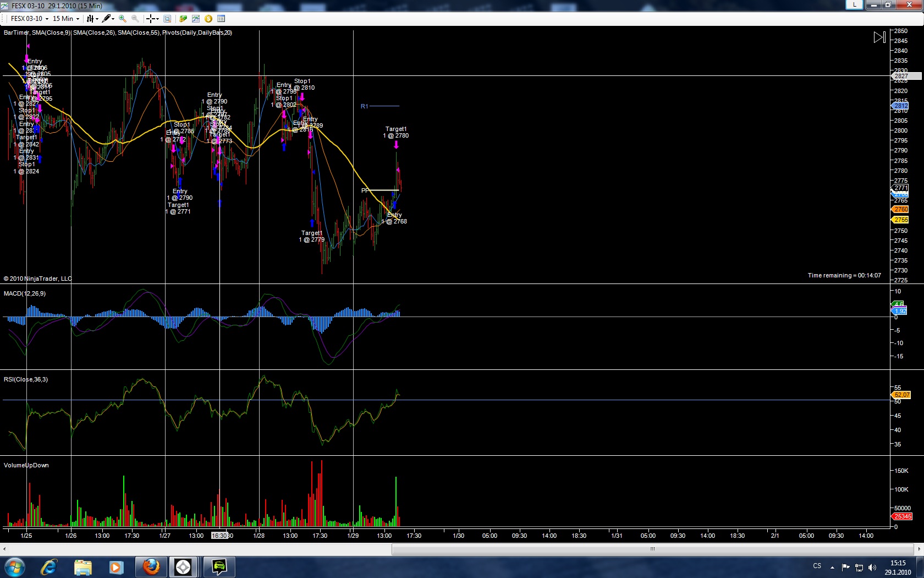This screenshot has height=578, width=924.
Task: Click the scrollbar left arrow
Action: [4, 549]
